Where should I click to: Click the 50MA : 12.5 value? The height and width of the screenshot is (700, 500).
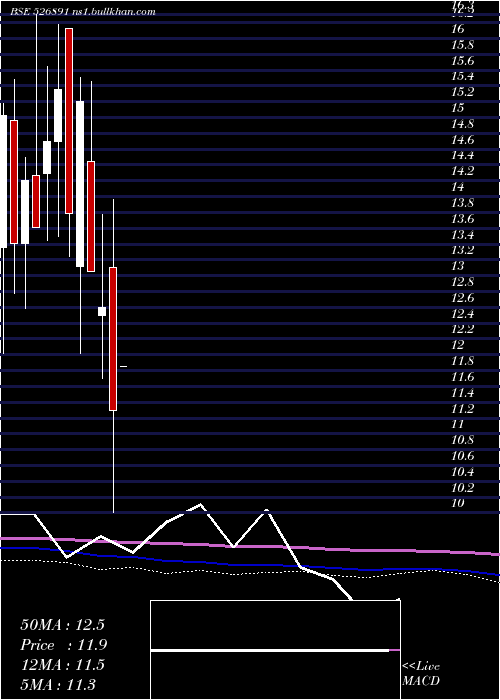point(62,625)
